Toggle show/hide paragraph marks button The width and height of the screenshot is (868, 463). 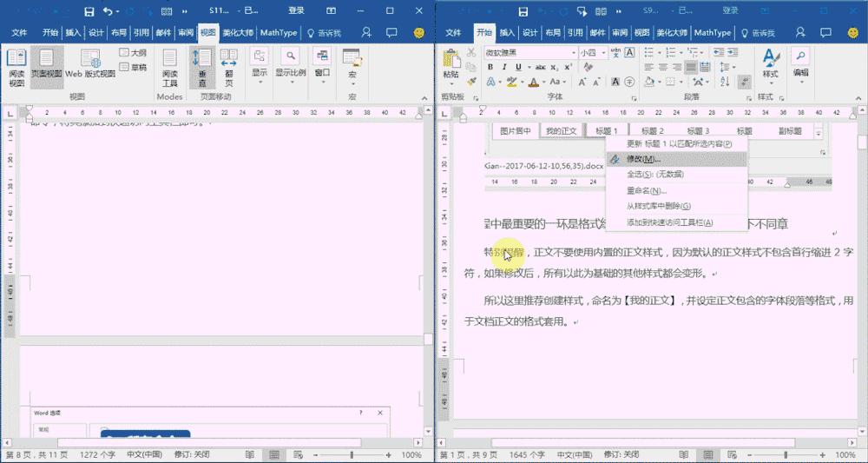[x=745, y=82]
